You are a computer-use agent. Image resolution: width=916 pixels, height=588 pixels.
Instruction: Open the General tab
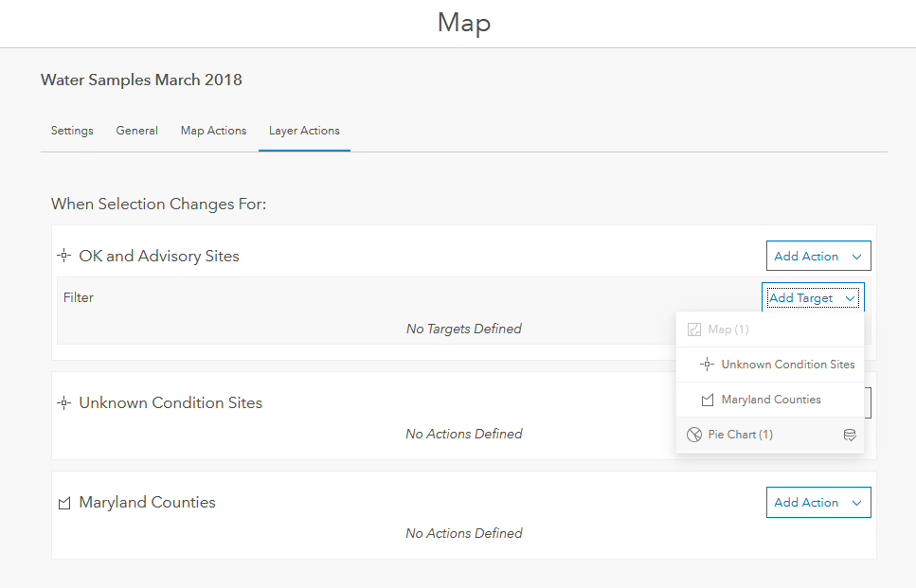pos(137,131)
